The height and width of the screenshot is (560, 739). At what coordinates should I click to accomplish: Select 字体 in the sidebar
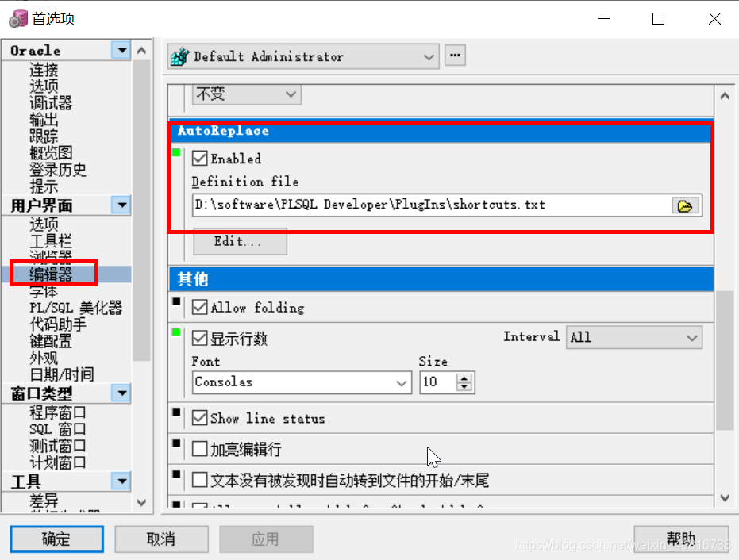pos(44,292)
